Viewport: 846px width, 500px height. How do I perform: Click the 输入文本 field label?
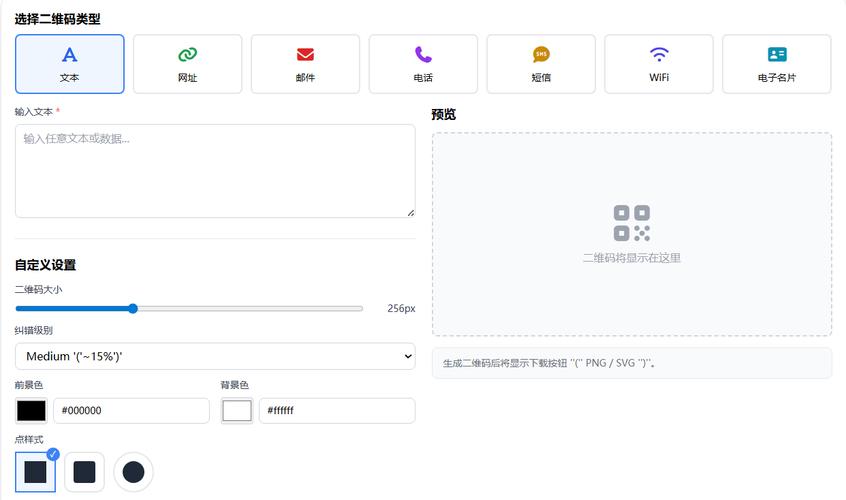(x=34, y=112)
